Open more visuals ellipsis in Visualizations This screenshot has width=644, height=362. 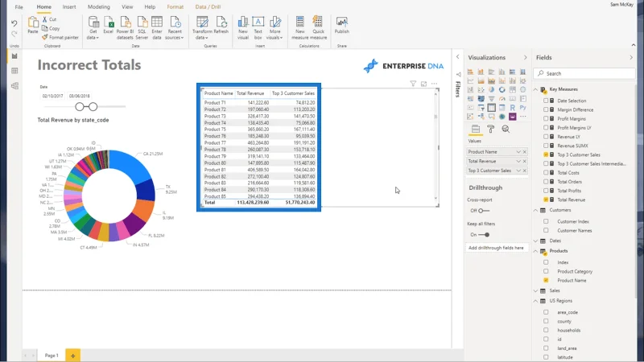point(522,117)
